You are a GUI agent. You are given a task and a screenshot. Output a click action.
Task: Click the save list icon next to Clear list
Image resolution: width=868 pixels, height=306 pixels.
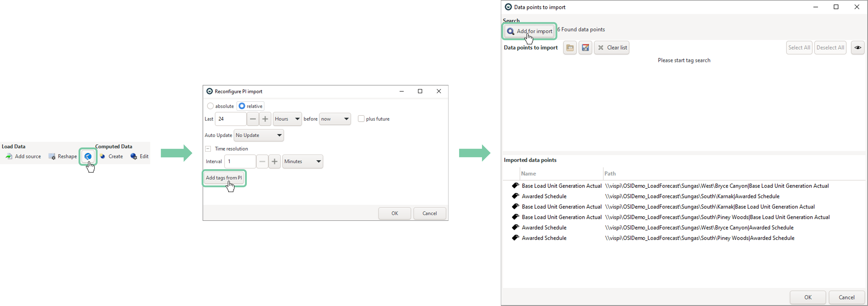(585, 48)
